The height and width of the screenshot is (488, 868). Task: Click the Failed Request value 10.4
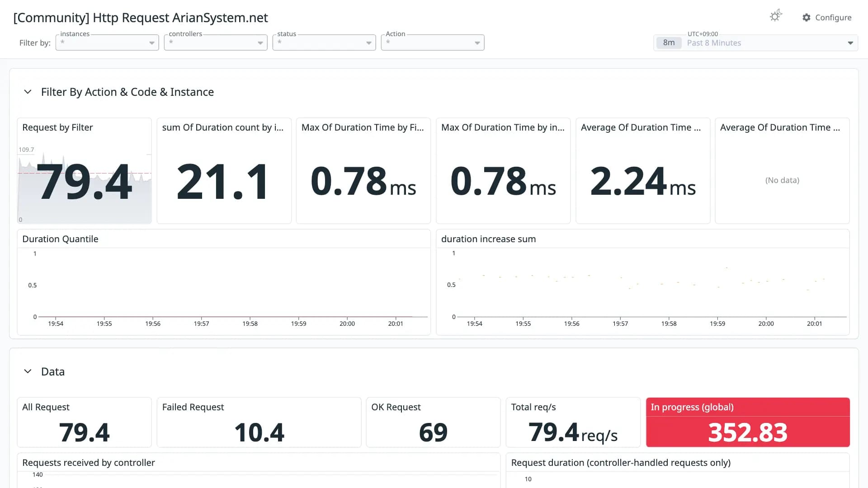tap(259, 432)
